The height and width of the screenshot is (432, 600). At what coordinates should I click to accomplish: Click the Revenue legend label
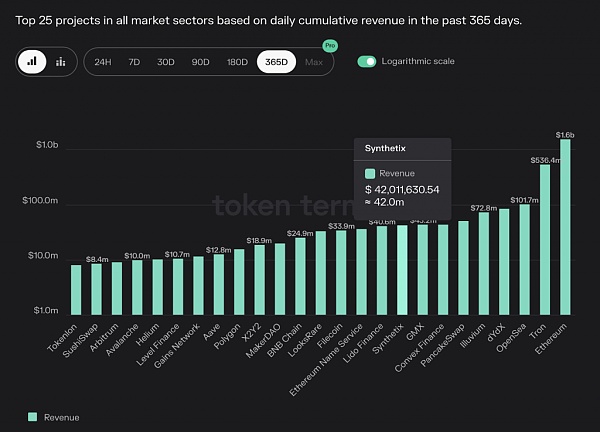[x=61, y=417]
